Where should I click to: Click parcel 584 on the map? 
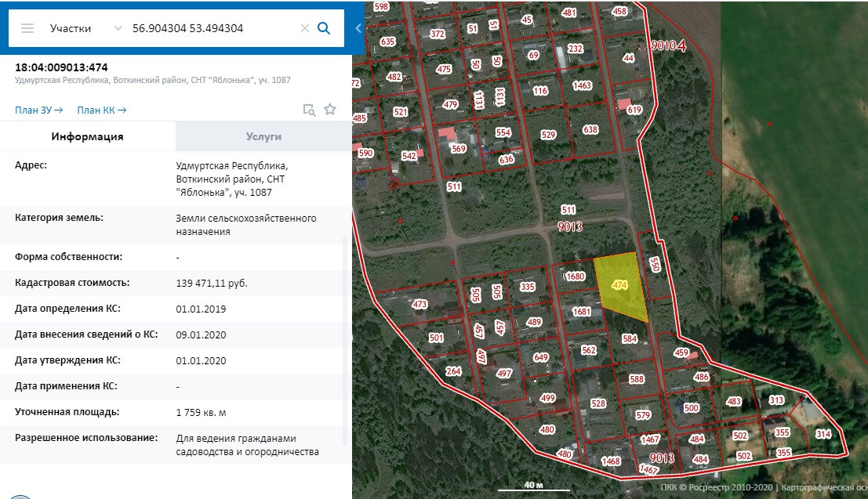(629, 339)
